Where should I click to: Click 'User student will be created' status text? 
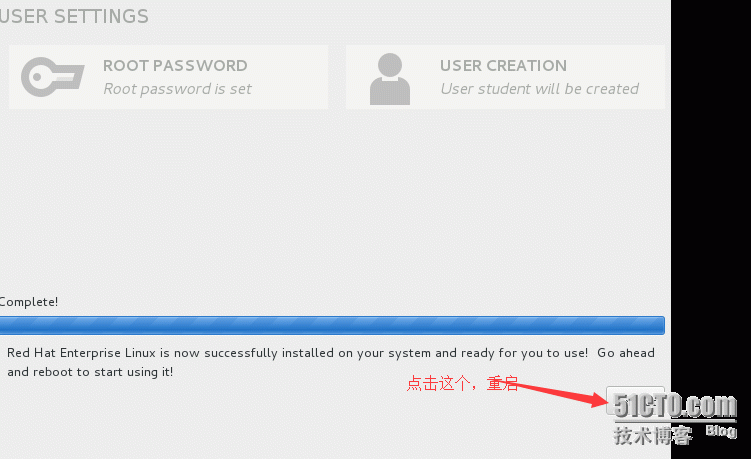[x=539, y=89]
